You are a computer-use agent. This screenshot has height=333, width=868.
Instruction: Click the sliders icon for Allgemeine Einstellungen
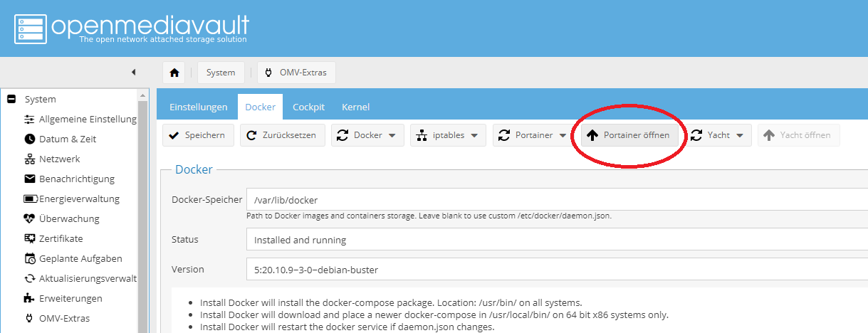click(x=29, y=119)
